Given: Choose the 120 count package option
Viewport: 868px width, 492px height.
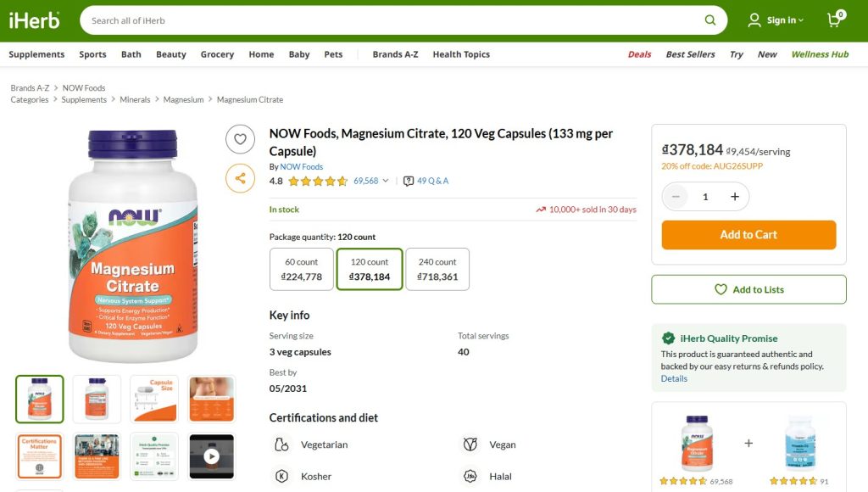Looking at the screenshot, I should 370,269.
